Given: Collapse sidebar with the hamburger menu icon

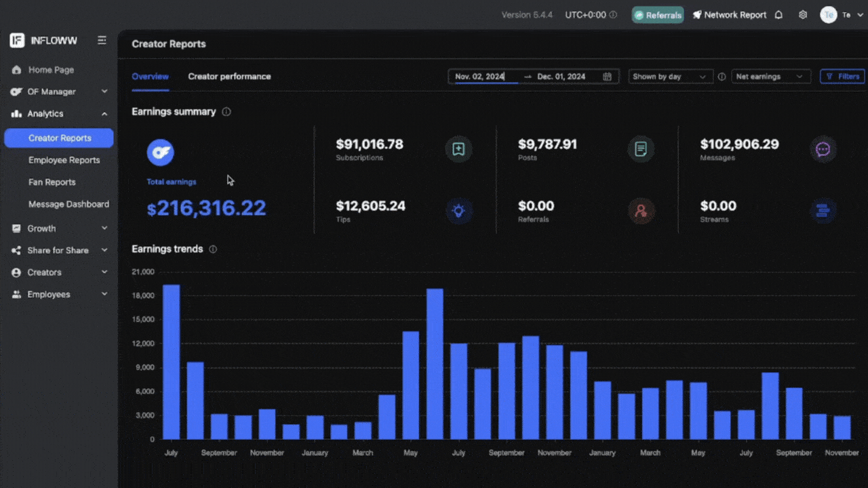Looking at the screenshot, I should point(102,41).
